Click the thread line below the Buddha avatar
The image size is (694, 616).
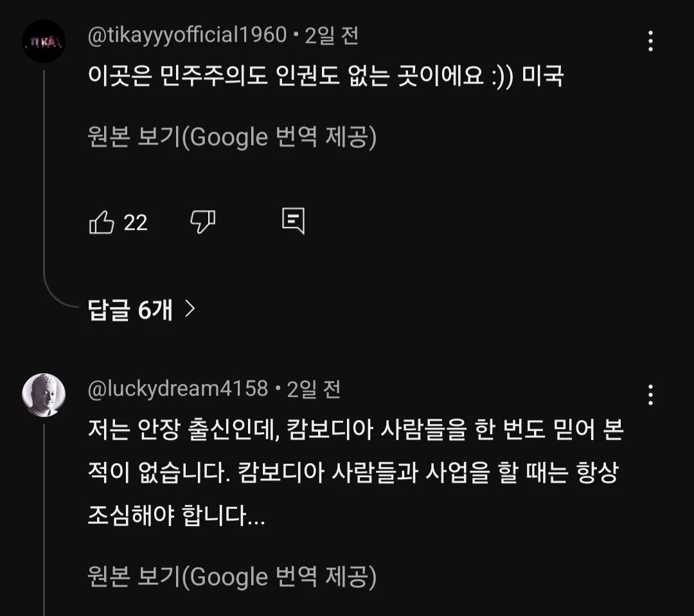(x=44, y=514)
